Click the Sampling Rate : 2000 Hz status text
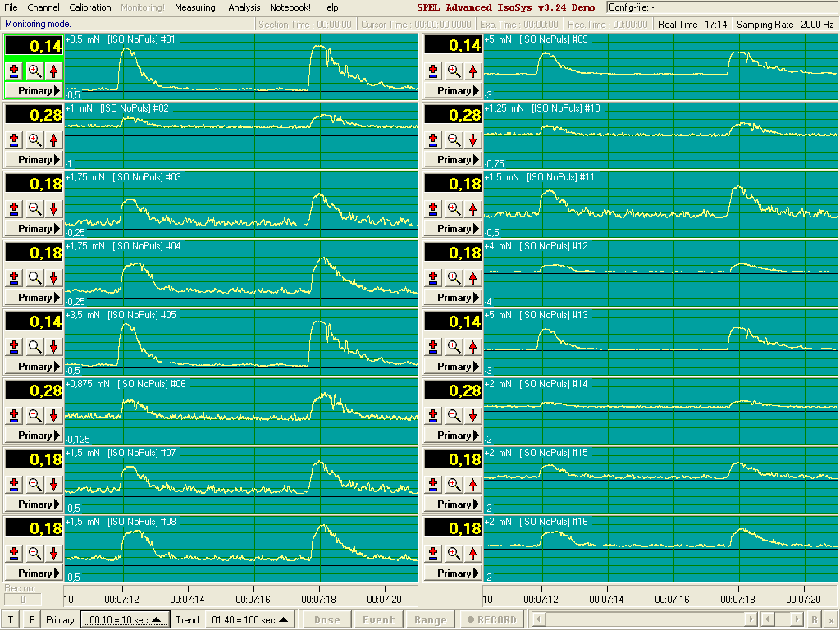The width and height of the screenshot is (840, 630). 785,24
